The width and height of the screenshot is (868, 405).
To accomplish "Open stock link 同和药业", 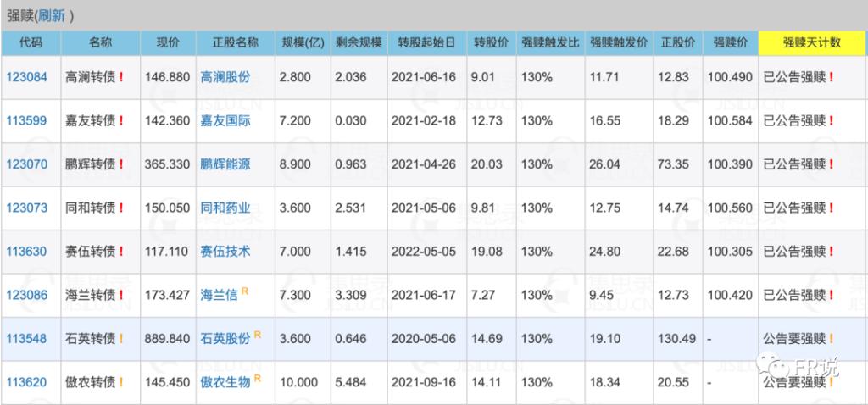I will tap(225, 208).
